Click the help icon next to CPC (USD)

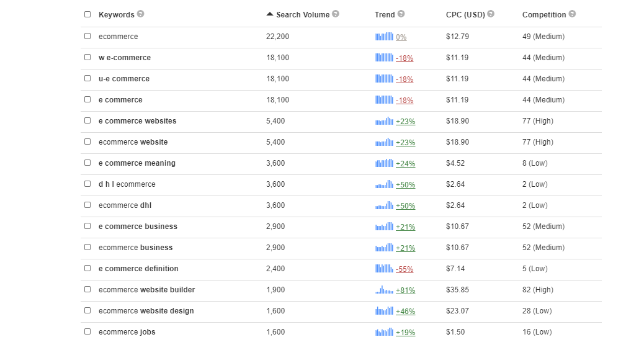[x=491, y=14]
